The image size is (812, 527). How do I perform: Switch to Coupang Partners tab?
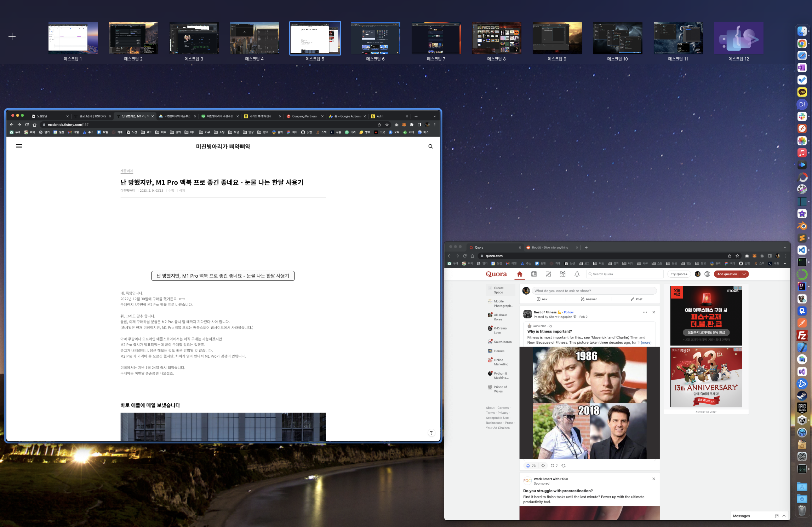304,116
